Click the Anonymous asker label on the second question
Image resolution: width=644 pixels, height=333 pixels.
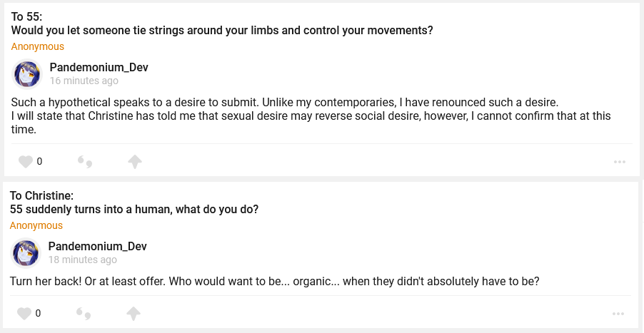(36, 225)
